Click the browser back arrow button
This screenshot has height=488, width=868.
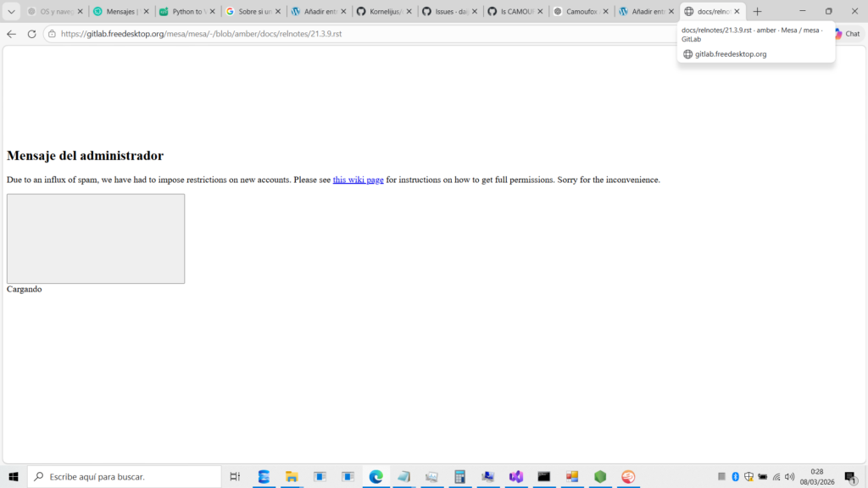coord(11,34)
